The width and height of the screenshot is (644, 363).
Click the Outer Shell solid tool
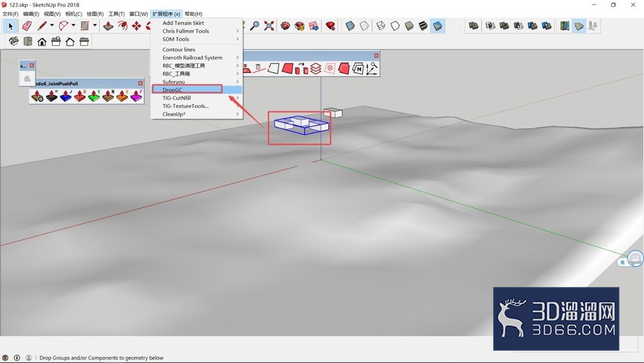(473, 26)
